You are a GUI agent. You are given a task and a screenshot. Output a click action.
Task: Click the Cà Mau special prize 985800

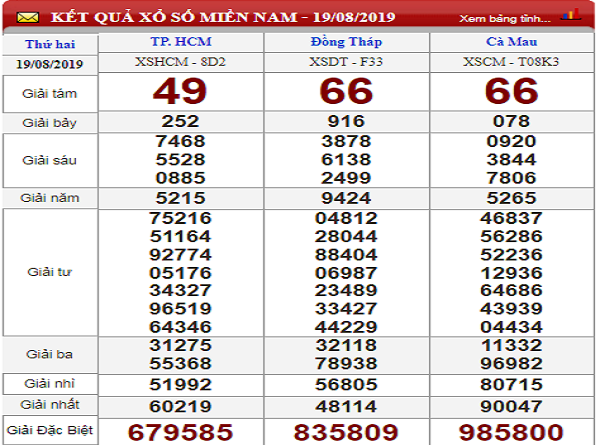(512, 432)
